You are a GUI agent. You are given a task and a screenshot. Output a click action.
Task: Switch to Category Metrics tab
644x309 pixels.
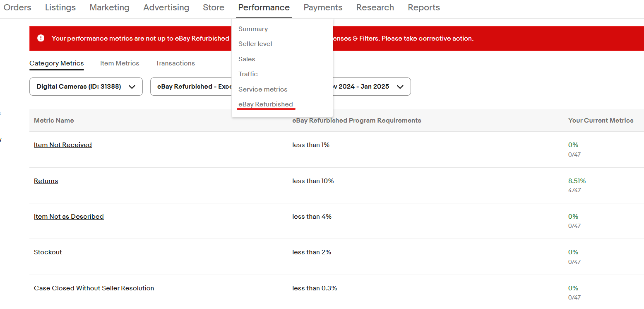point(57,63)
